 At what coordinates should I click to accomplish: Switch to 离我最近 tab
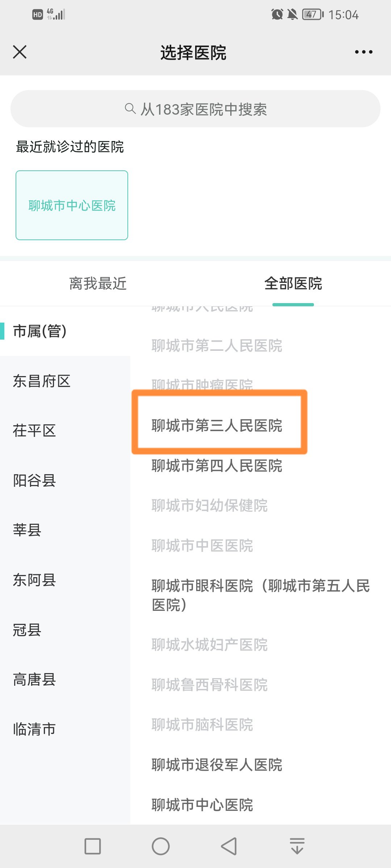click(x=98, y=284)
